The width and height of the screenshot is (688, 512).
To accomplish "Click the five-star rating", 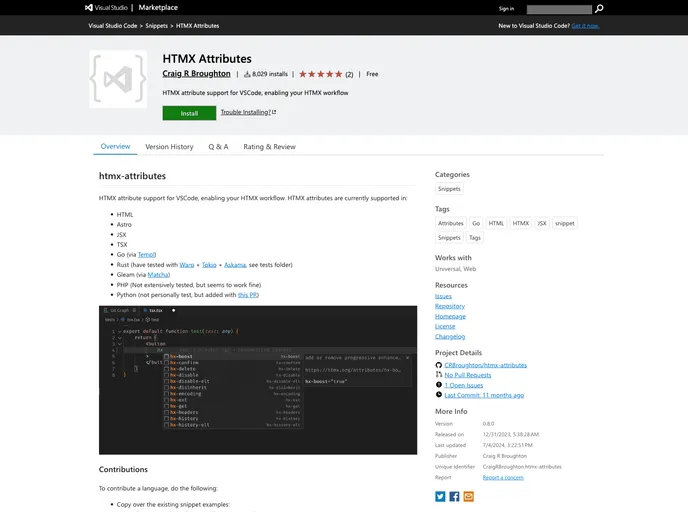I will pyautogui.click(x=321, y=74).
